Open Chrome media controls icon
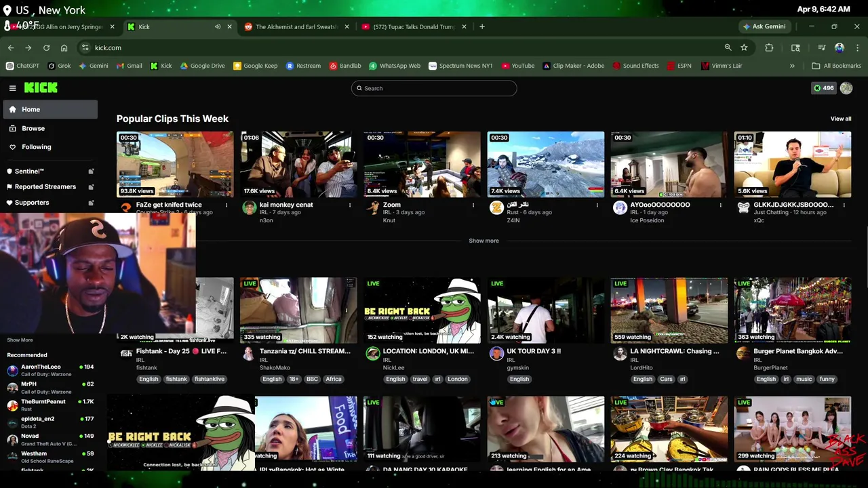This screenshot has width=868, height=488. click(x=821, y=47)
